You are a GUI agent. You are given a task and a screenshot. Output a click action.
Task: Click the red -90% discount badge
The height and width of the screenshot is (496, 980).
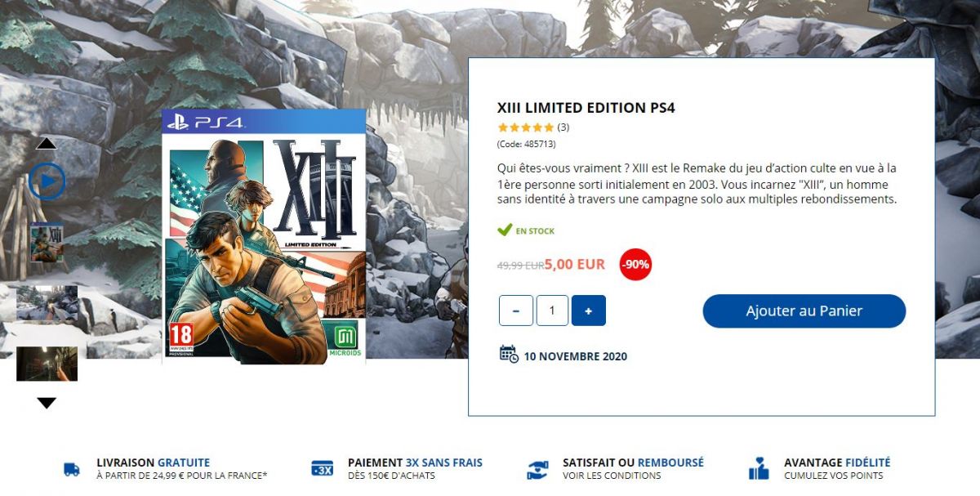[635, 264]
